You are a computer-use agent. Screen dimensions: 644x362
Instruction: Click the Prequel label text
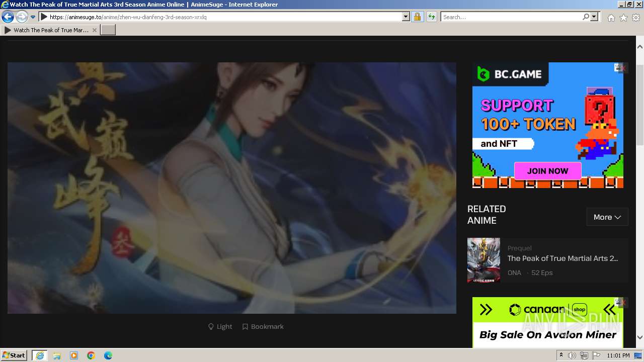click(x=519, y=248)
